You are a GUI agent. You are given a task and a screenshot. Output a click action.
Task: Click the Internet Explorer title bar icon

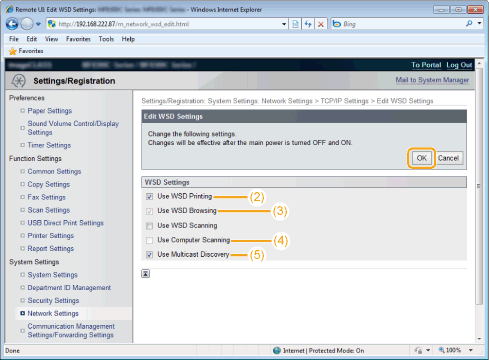click(x=9, y=9)
